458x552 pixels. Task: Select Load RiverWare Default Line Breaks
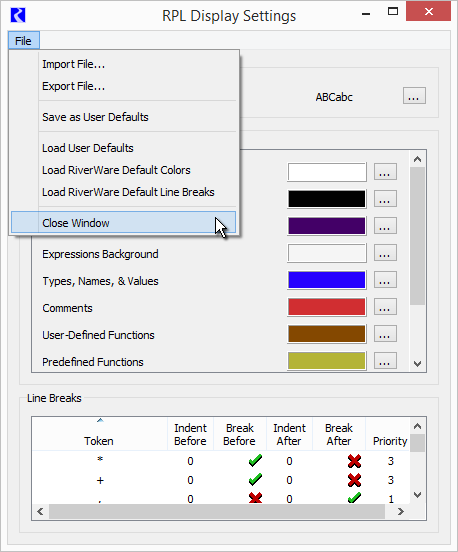[128, 192]
